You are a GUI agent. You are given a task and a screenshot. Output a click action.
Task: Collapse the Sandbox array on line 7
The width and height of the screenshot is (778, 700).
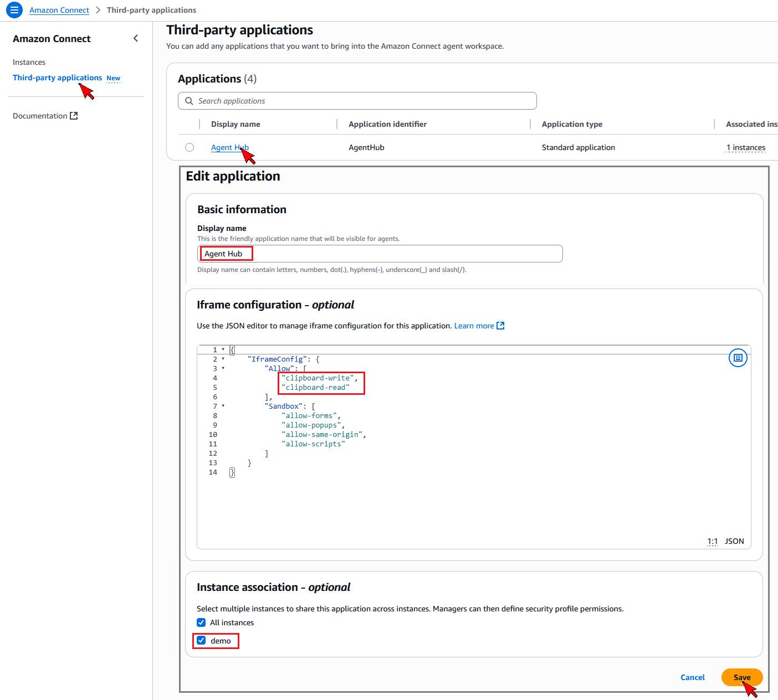pos(223,406)
